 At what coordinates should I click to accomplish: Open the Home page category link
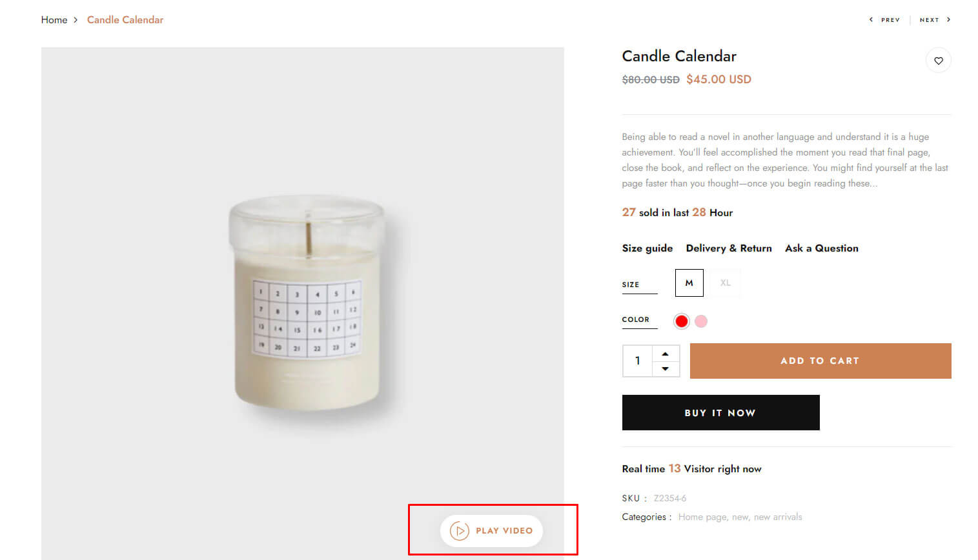(x=702, y=517)
